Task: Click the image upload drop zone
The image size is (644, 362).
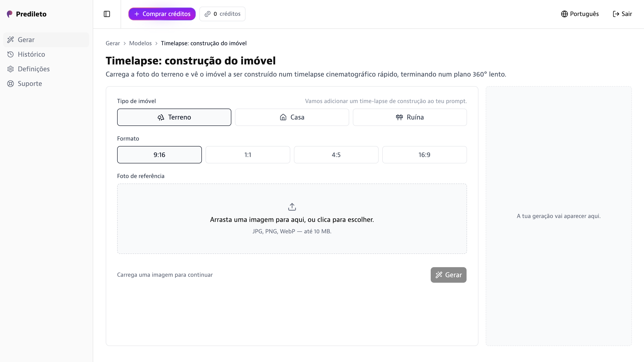Action: pos(292,219)
